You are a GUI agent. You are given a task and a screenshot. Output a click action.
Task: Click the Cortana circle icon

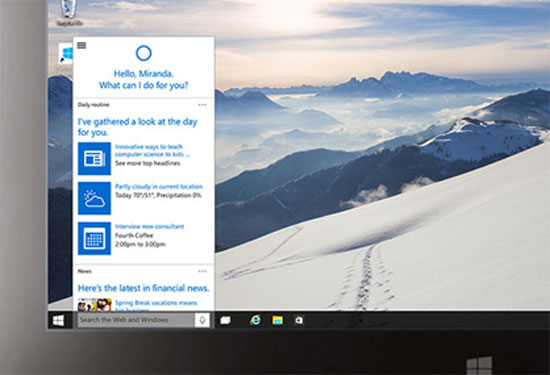coord(143,53)
